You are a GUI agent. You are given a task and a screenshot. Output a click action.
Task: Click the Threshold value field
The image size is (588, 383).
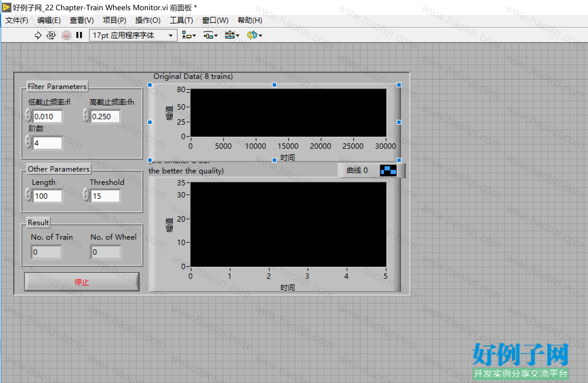(105, 196)
